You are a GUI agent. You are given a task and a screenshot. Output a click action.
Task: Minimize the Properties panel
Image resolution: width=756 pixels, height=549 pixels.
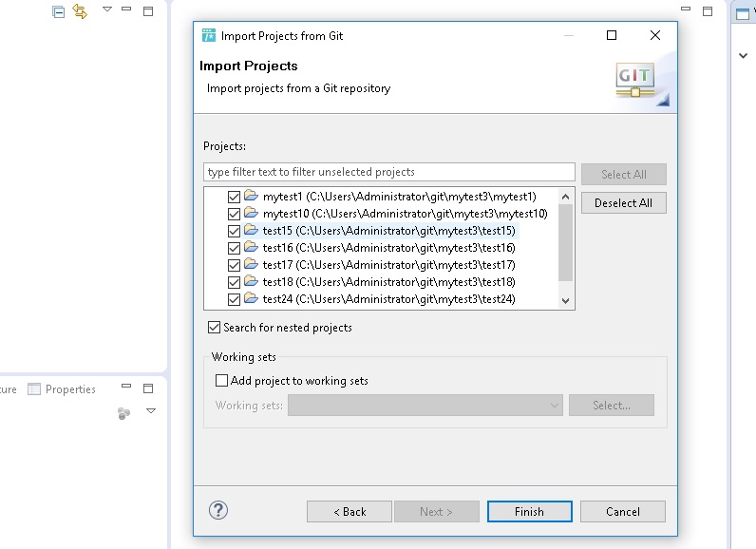(126, 386)
